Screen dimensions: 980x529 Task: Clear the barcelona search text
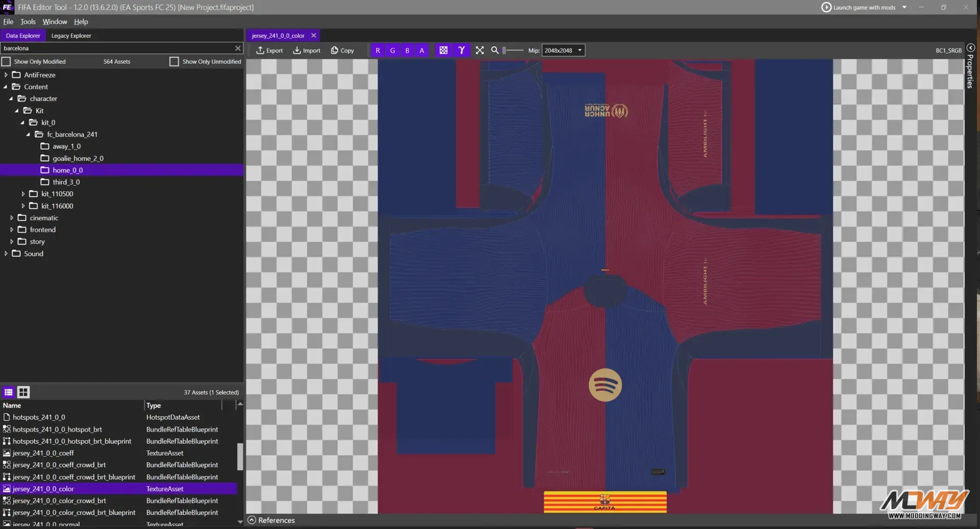click(237, 48)
